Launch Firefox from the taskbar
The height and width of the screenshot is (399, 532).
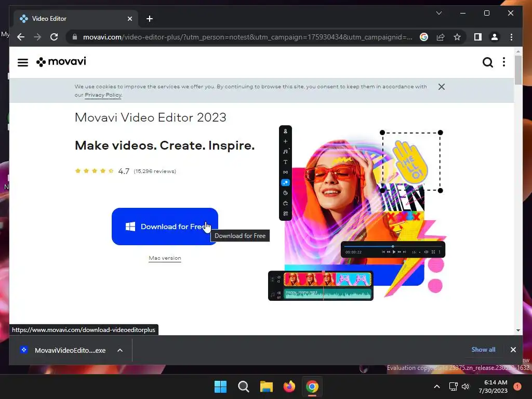[x=289, y=387]
